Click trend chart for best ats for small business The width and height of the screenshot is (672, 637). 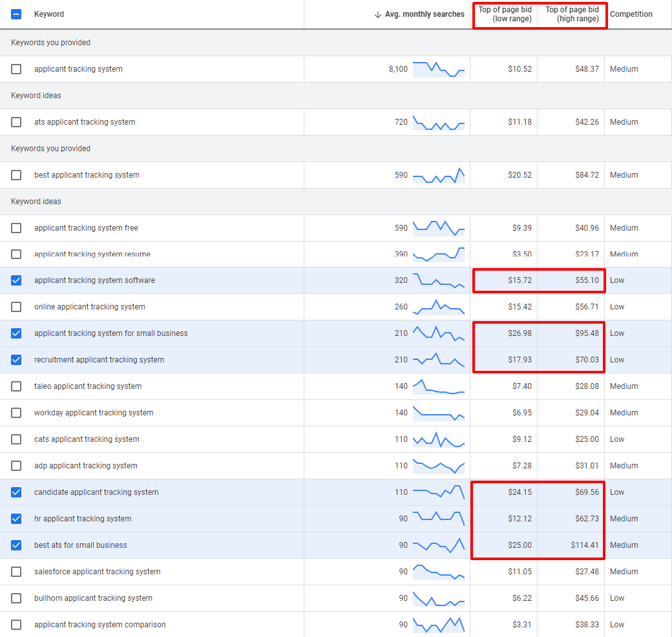(438, 545)
